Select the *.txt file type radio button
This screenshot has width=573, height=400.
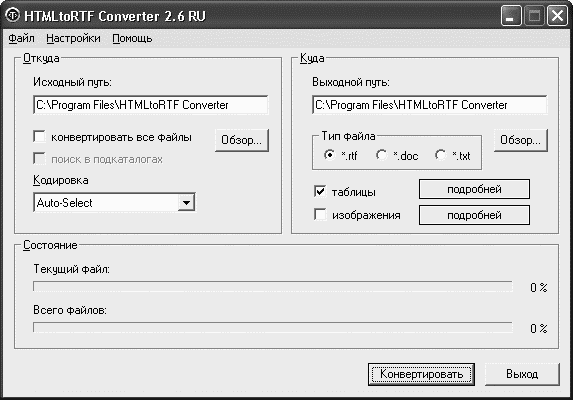click(x=440, y=155)
